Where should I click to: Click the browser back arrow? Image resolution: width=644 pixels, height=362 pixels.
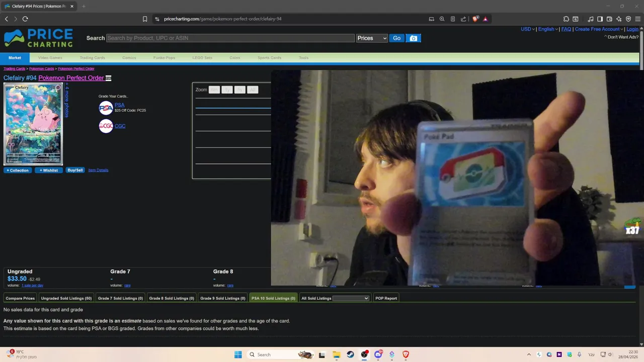(7, 19)
